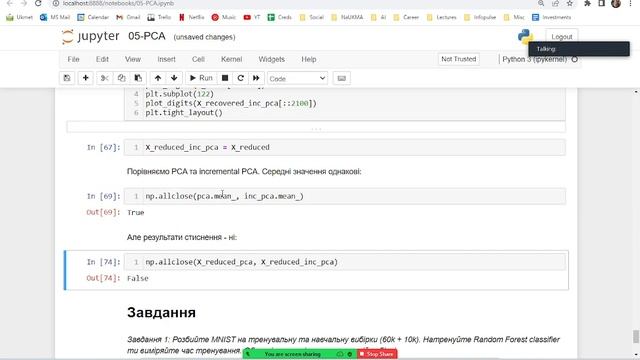640x360 pixels.
Task: Expand the collapsed output ellipsis
Action: click(x=316, y=128)
